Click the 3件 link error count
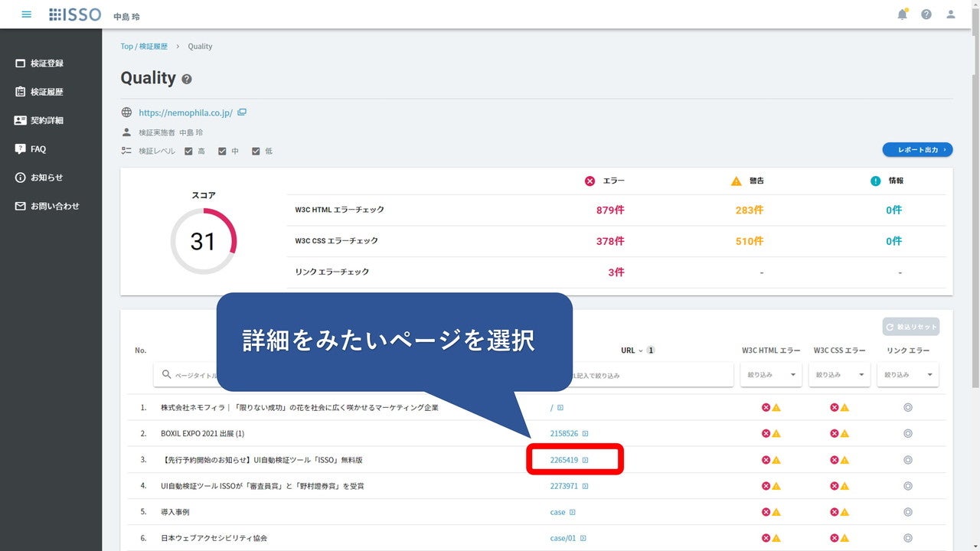980x551 pixels. pos(616,272)
